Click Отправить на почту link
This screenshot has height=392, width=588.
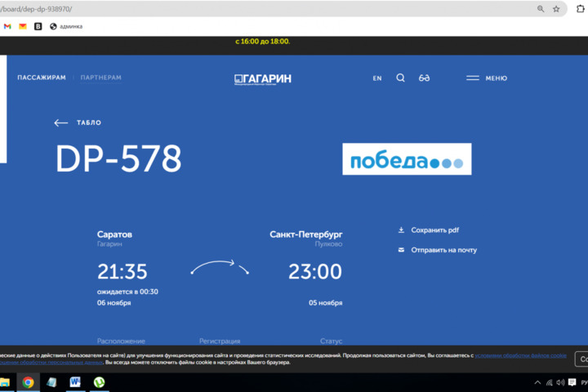(x=443, y=250)
